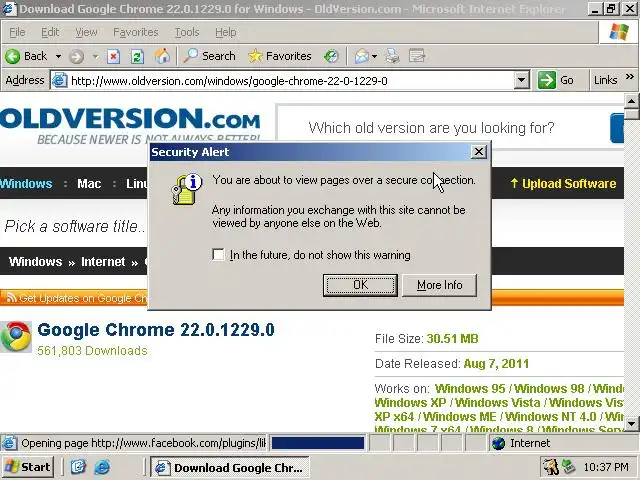Expand the Forward button history dropdown arrow
The height and width of the screenshot is (480, 640).
click(95, 56)
